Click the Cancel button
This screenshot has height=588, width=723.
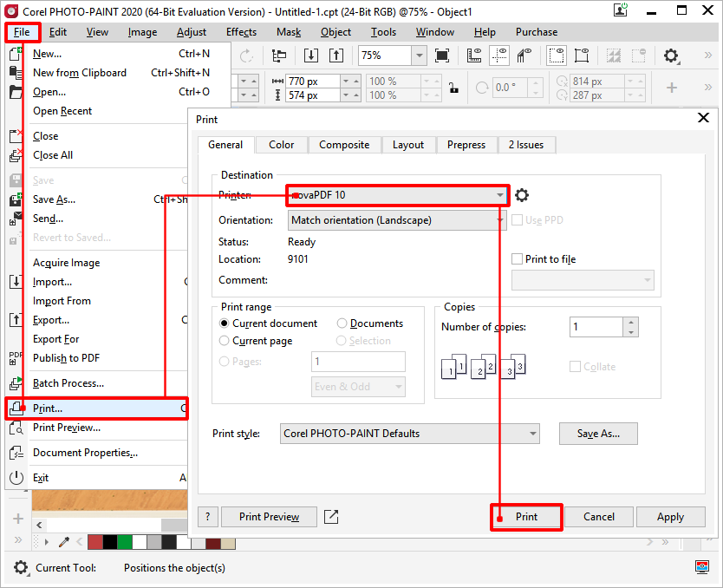599,517
